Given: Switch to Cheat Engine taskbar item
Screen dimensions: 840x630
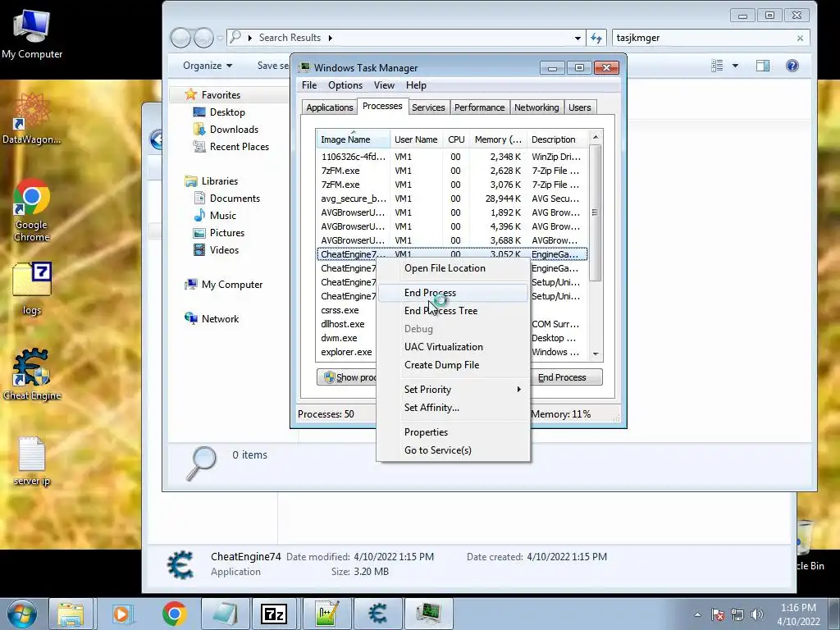Looking at the screenshot, I should (377, 614).
